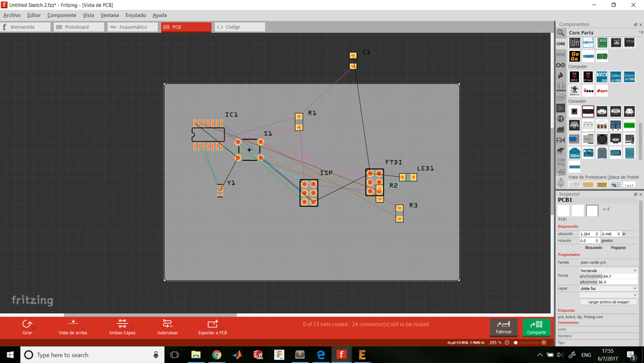Click the Compartir button

point(536,327)
